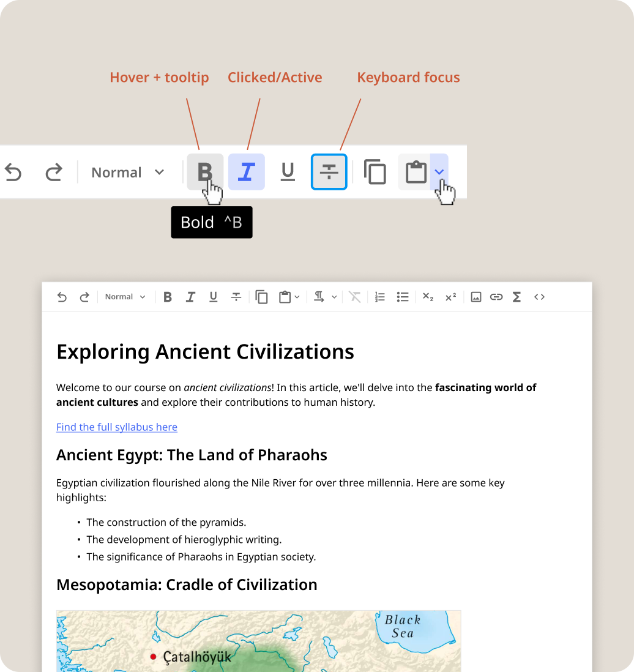
Task: Toggle the large highlighted Italic button
Action: point(247,172)
